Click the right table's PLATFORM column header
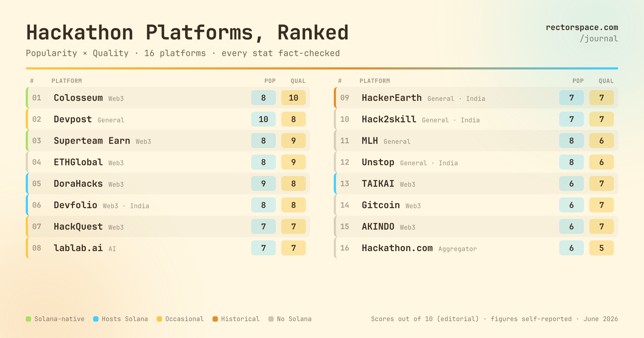Viewport: 644px width, 338px height. 375,81
